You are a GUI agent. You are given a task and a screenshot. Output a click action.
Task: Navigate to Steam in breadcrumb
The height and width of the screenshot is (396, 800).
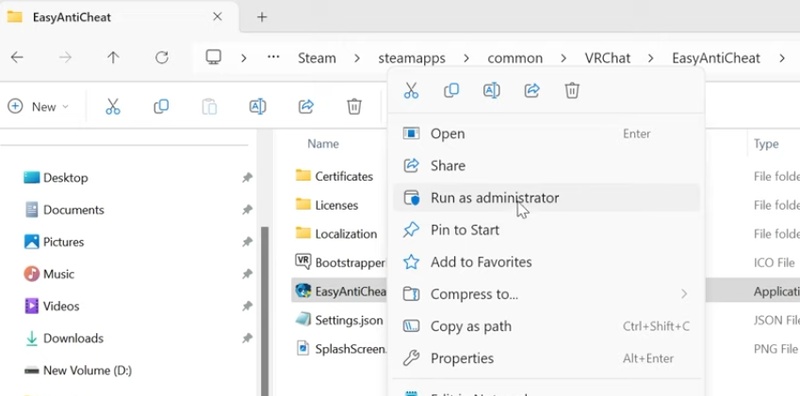coord(317,58)
